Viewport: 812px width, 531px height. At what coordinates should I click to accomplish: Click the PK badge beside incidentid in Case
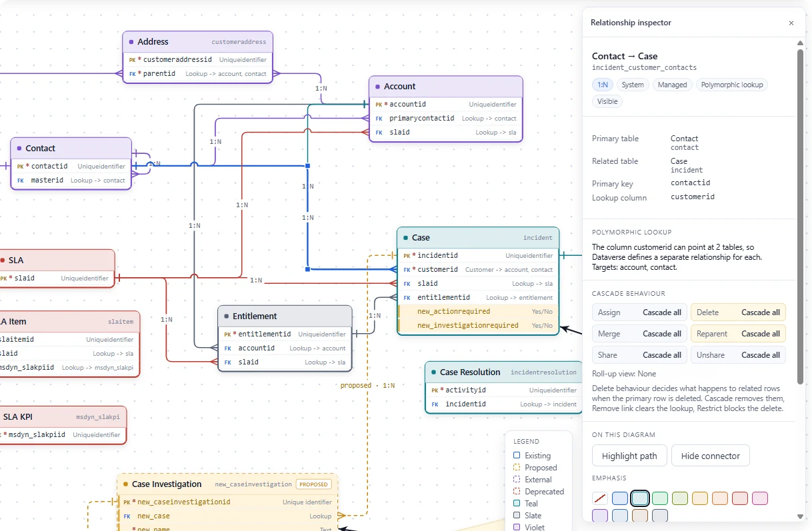(407, 256)
